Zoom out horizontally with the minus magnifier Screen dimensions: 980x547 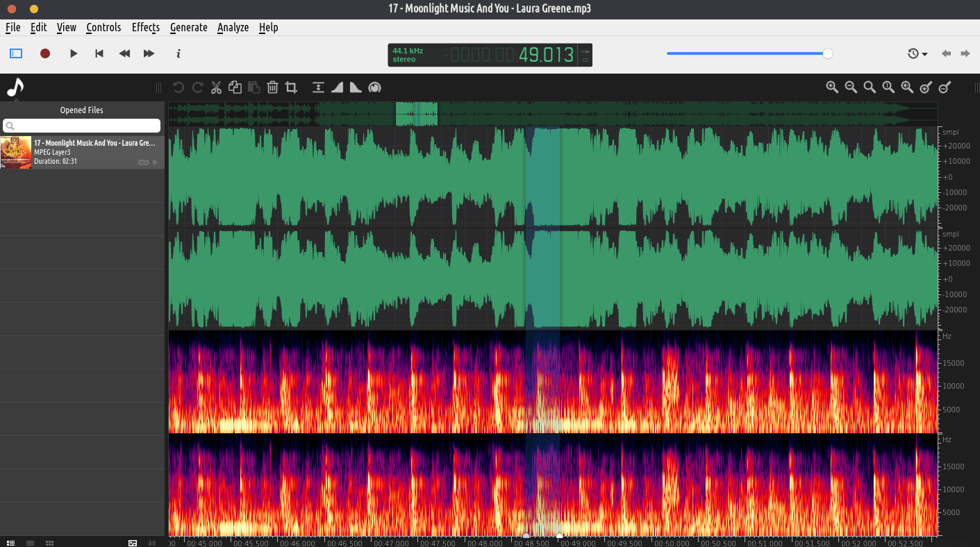(x=851, y=87)
